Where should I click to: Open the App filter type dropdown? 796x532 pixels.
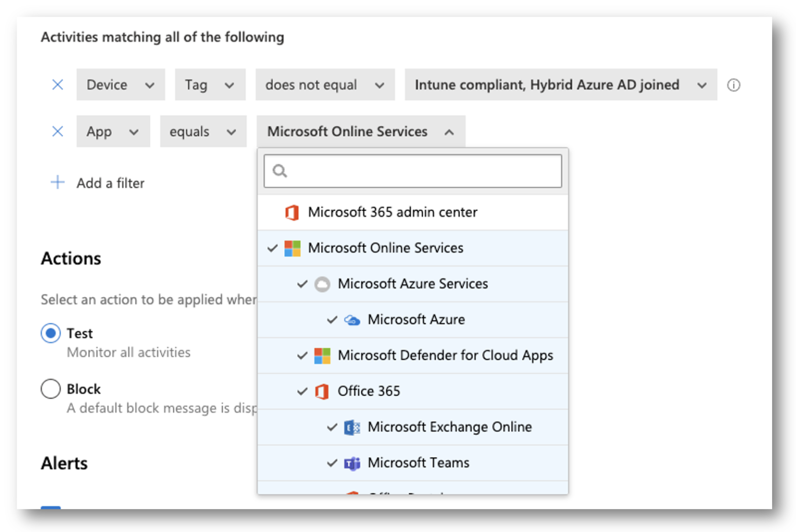coord(113,131)
